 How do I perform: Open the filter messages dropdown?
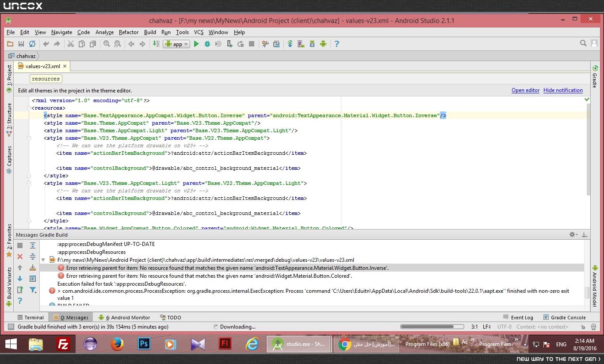(x=33, y=290)
